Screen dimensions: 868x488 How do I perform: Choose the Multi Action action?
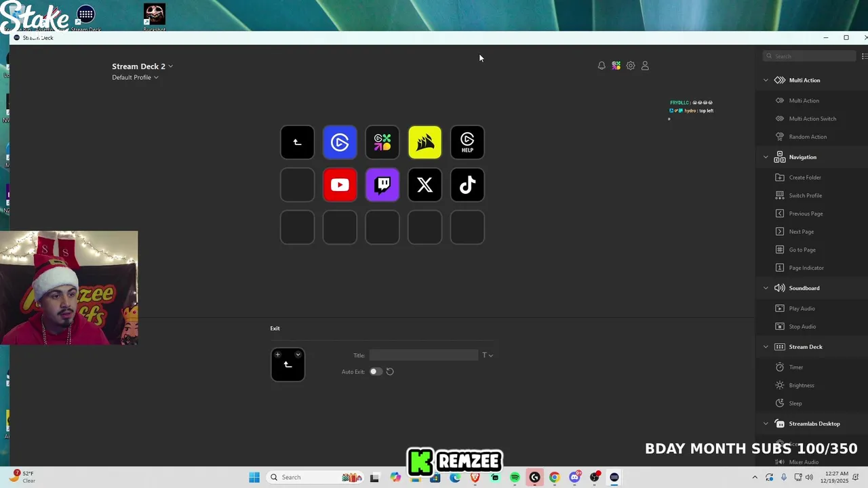tap(804, 100)
